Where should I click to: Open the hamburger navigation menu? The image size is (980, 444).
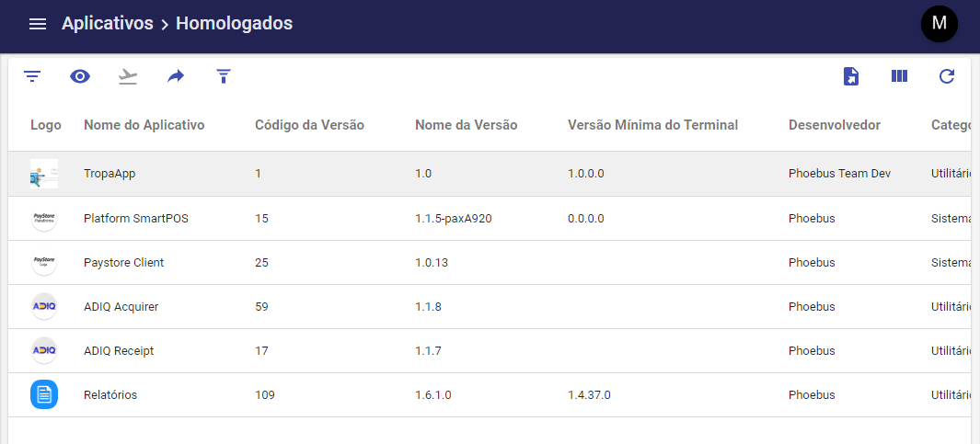coord(38,24)
